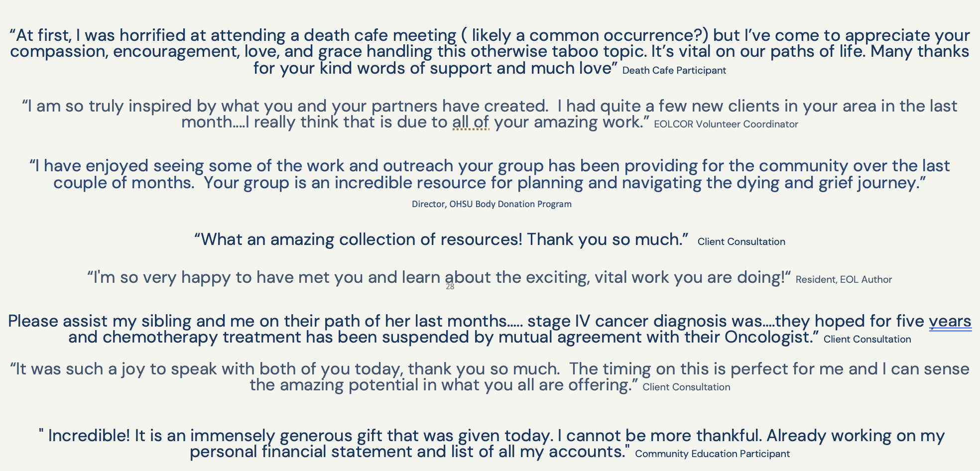Click "Client Consultation" after the Oncologist quote
The width and height of the screenshot is (980, 471).
(867, 340)
